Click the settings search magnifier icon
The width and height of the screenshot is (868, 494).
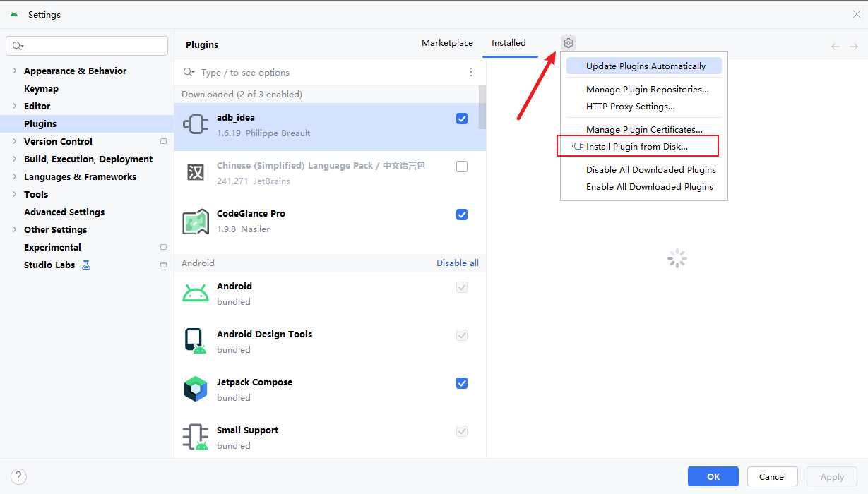tap(17, 46)
